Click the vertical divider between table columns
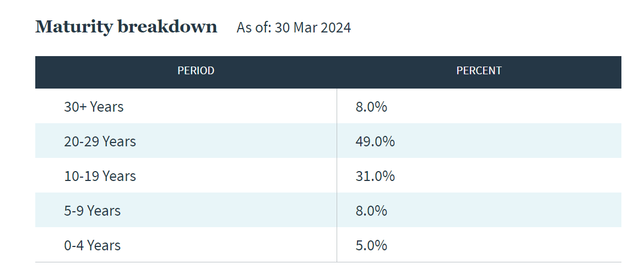The width and height of the screenshot is (644, 280). 337,176
